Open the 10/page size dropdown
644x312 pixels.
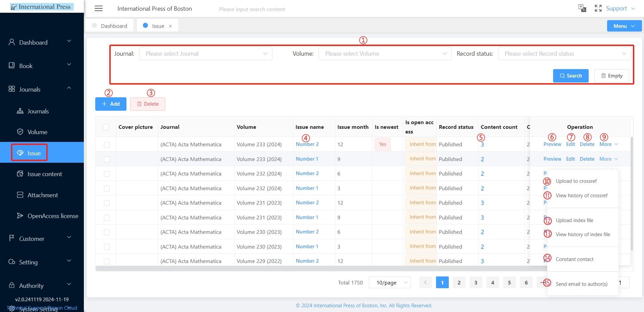pos(390,282)
